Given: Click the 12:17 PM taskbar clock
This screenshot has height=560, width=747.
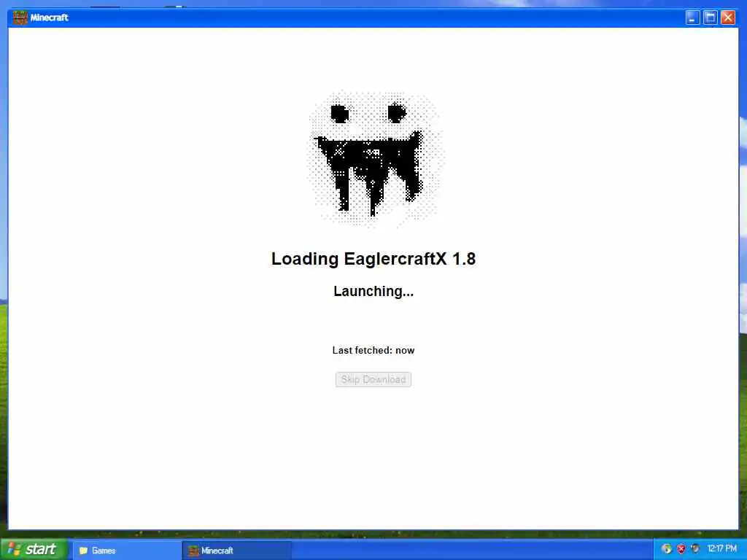Looking at the screenshot, I should pyautogui.click(x=721, y=549).
